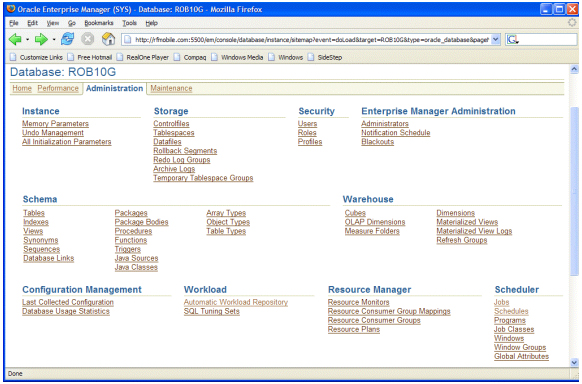The height and width of the screenshot is (384, 582).
Task: Open the Customize Links bookmark
Action: [x=36, y=57]
